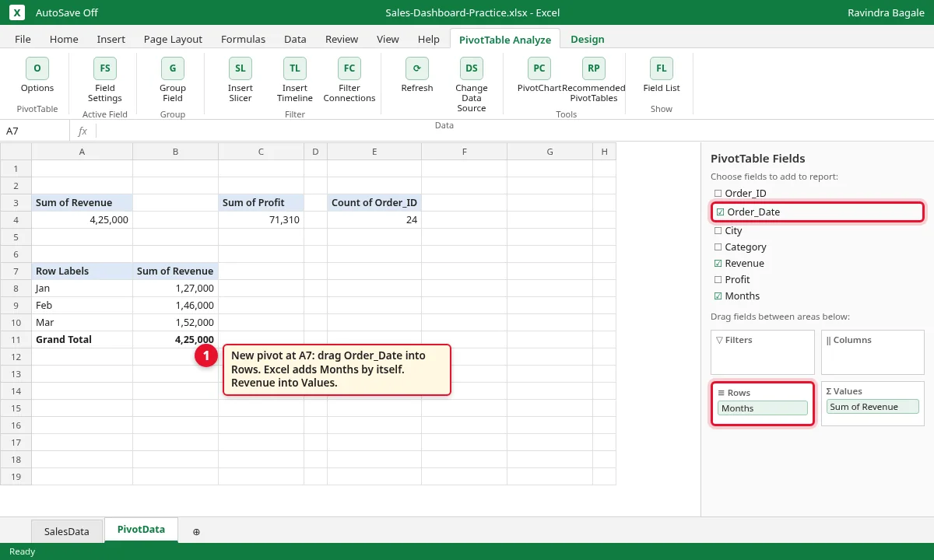Select column A header
This screenshot has width=934, height=560.
83,152
